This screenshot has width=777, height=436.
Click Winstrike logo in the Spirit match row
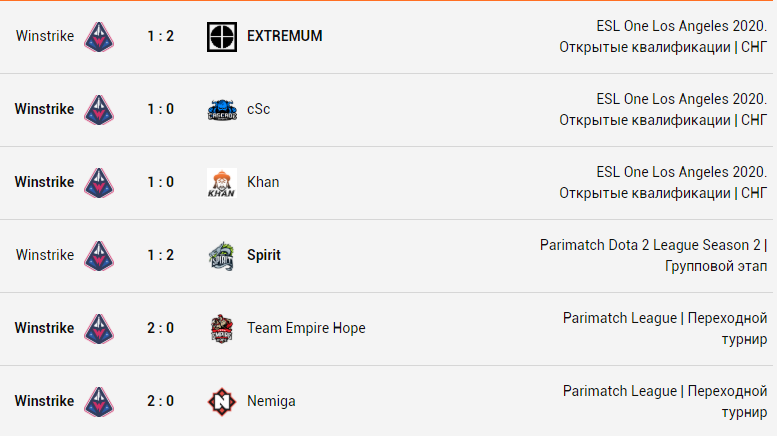pyautogui.click(x=99, y=256)
